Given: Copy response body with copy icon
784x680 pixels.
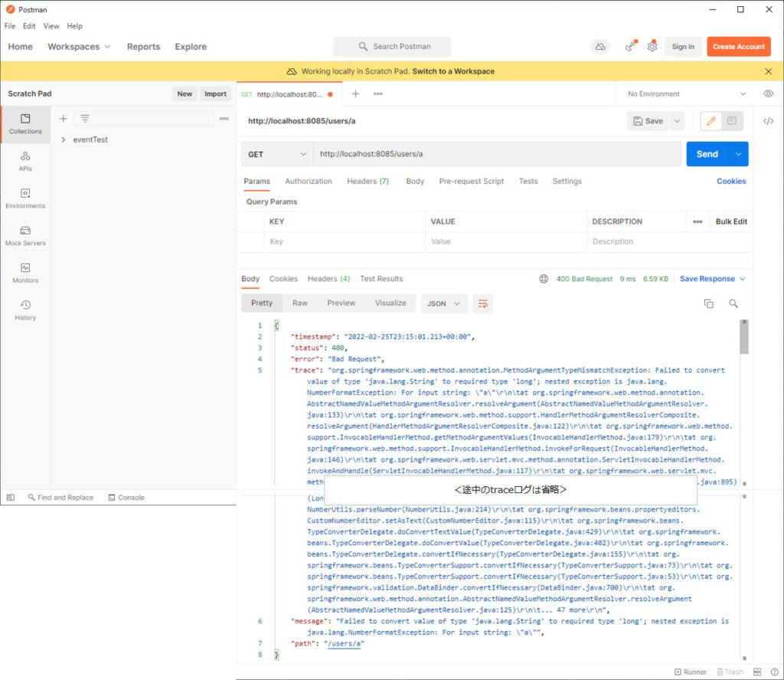Looking at the screenshot, I should click(709, 303).
